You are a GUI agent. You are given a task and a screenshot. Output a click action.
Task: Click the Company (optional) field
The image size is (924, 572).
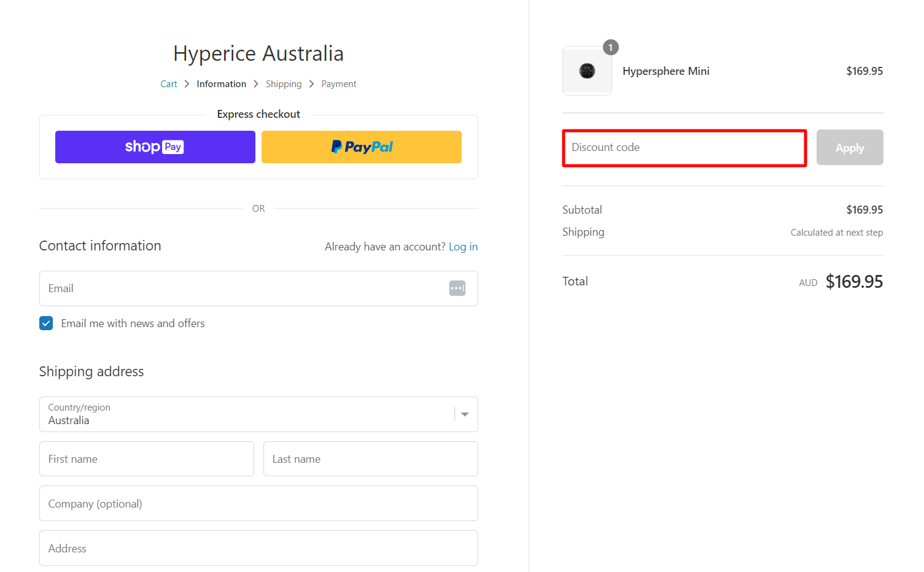(x=258, y=503)
